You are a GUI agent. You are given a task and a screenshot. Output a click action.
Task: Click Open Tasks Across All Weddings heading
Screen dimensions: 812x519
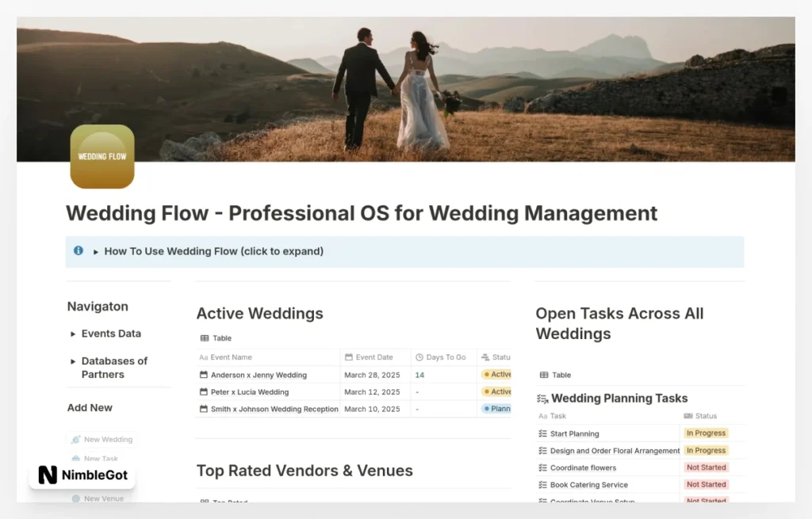point(619,323)
